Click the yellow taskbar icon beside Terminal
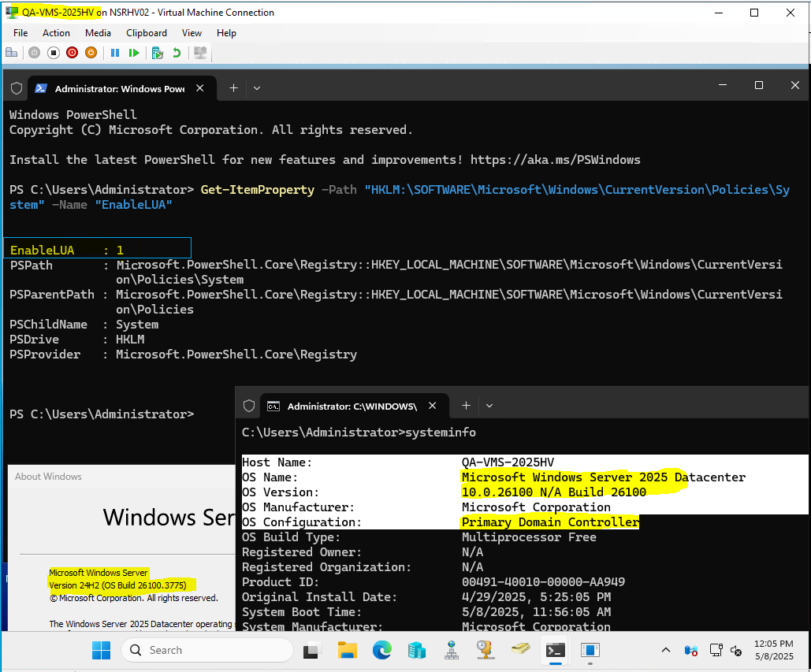Image resolution: width=811 pixels, height=672 pixels. click(x=520, y=649)
